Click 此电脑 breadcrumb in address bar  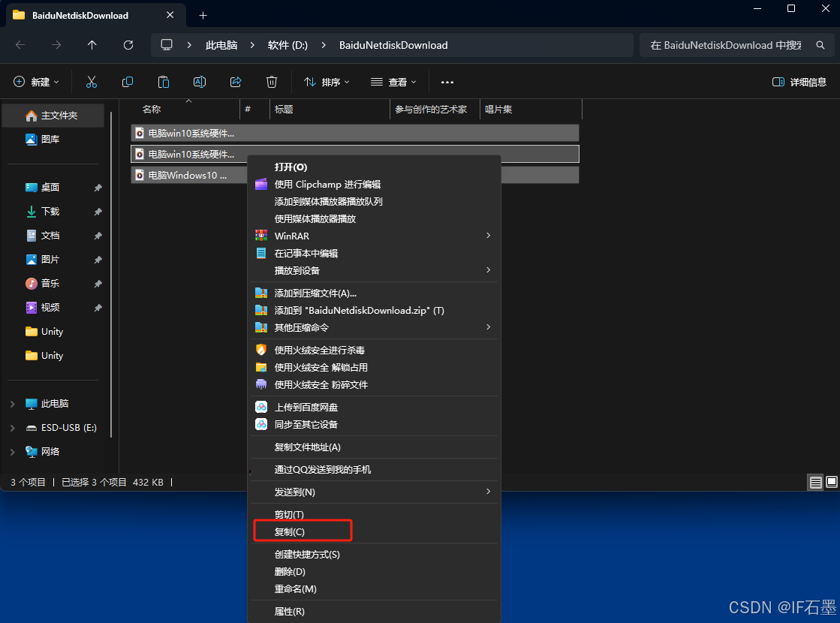pyautogui.click(x=221, y=45)
